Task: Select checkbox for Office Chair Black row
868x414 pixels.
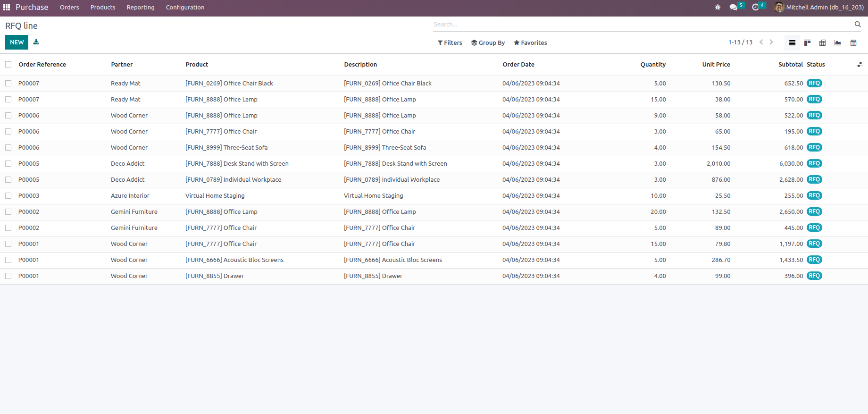Action: (8, 84)
